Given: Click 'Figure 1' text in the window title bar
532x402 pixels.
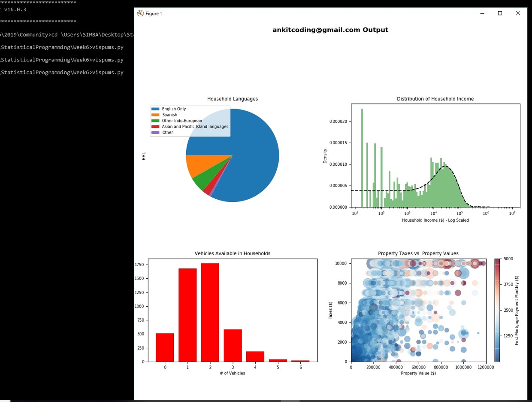Looking at the screenshot, I should click(154, 13).
